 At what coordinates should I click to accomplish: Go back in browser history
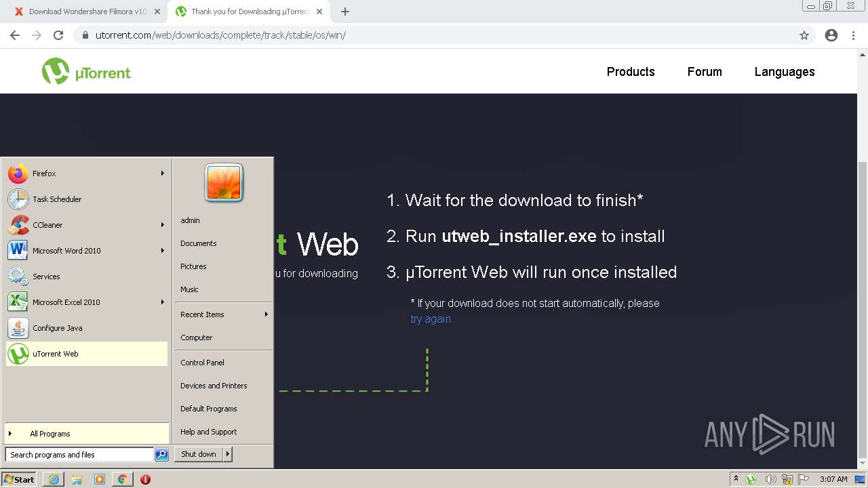15,35
